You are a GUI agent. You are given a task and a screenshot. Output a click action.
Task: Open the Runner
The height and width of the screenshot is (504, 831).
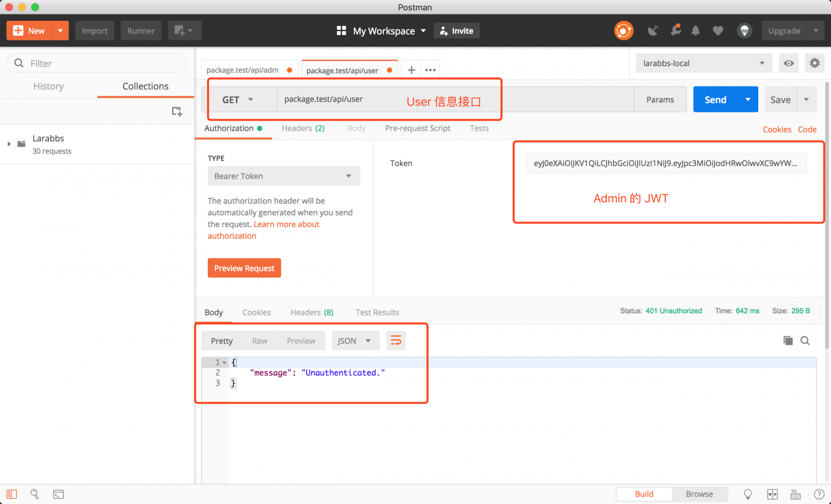click(x=141, y=31)
